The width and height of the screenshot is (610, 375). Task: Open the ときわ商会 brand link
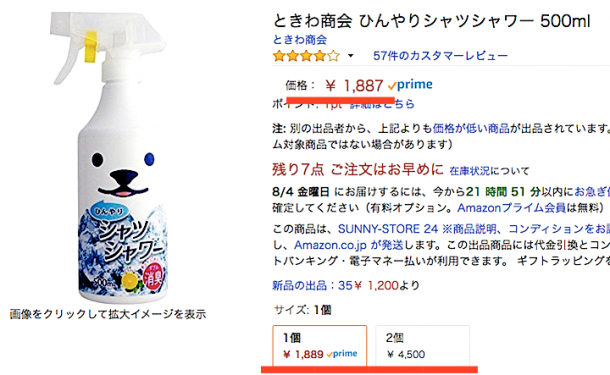(300, 40)
